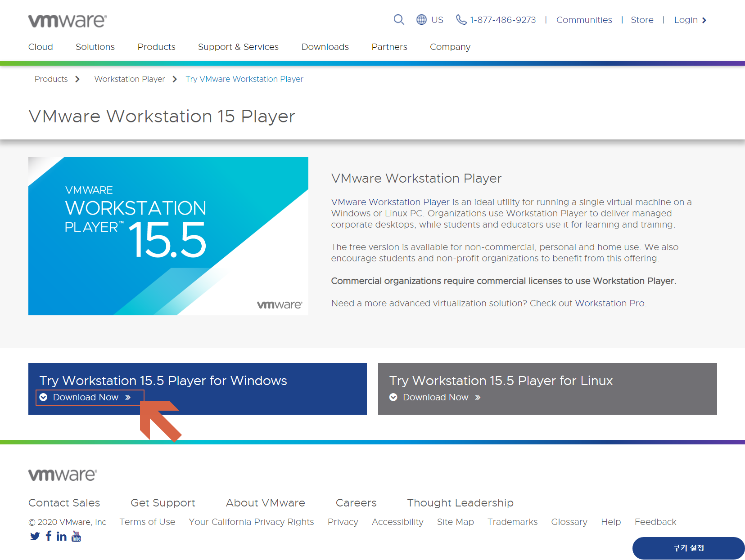Click the Linux download circle-arrow icon

coord(393,397)
